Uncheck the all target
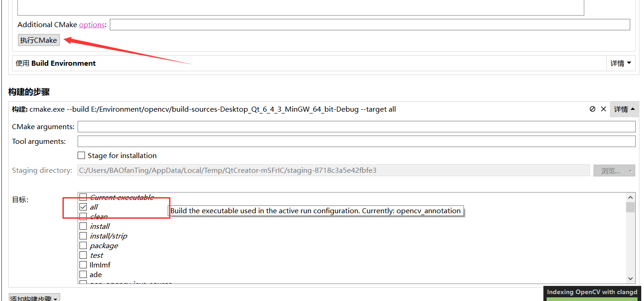 [x=83, y=207]
